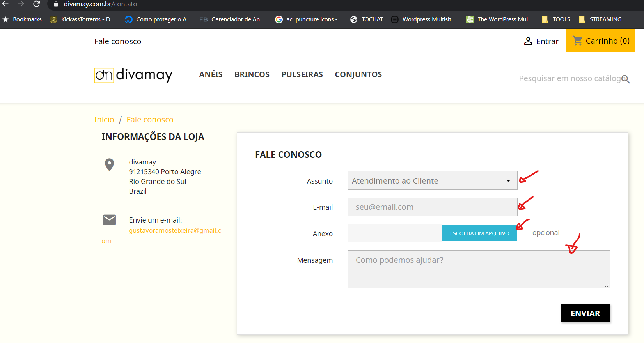Open the TOOLS bookmark folder
This screenshot has width=644, height=343.
click(x=556, y=19)
